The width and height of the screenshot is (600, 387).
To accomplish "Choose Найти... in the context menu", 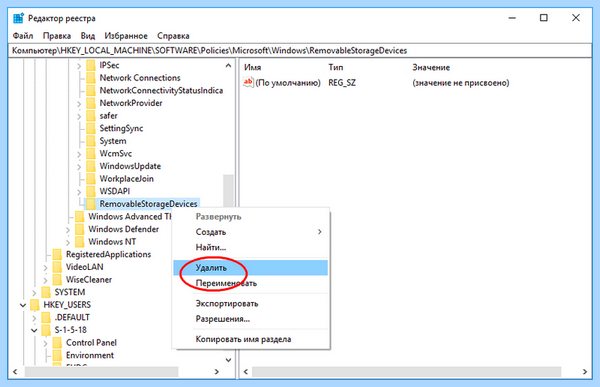I will pos(251,247).
